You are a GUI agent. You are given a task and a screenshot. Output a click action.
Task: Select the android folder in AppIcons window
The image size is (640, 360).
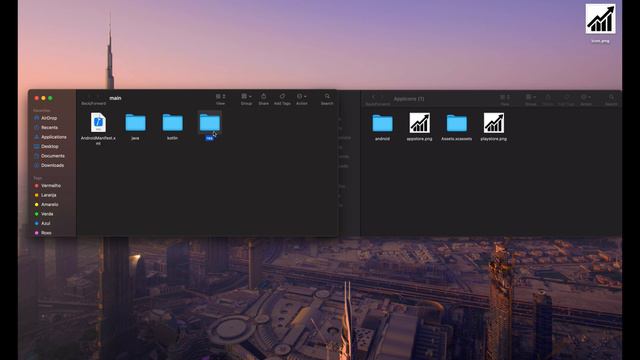click(x=382, y=127)
